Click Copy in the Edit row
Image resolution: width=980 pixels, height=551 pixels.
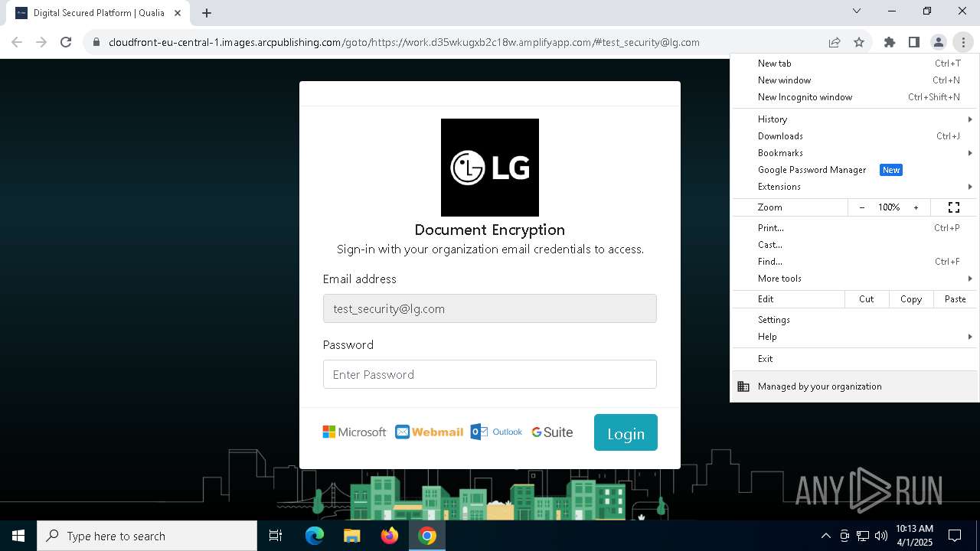[x=911, y=299]
